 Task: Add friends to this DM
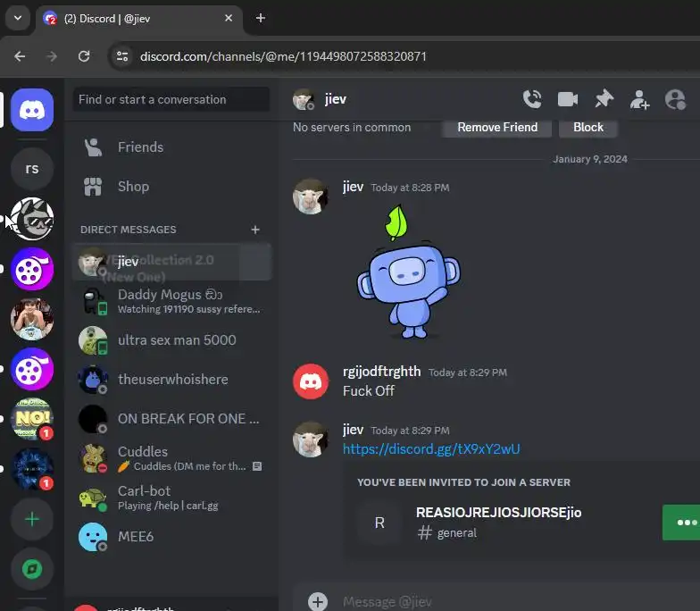(x=639, y=99)
